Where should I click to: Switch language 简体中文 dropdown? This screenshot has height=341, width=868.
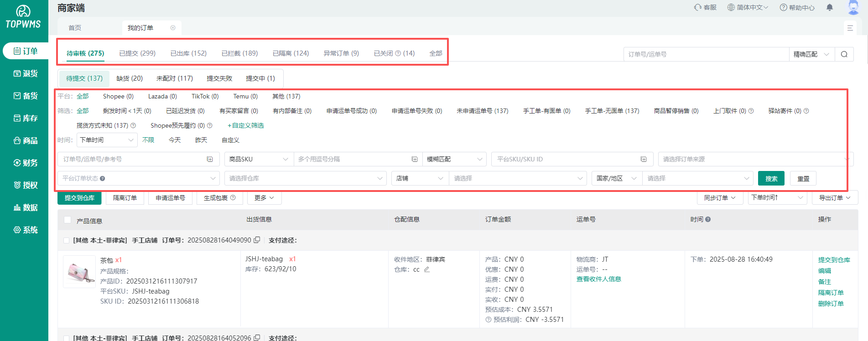tap(748, 7)
